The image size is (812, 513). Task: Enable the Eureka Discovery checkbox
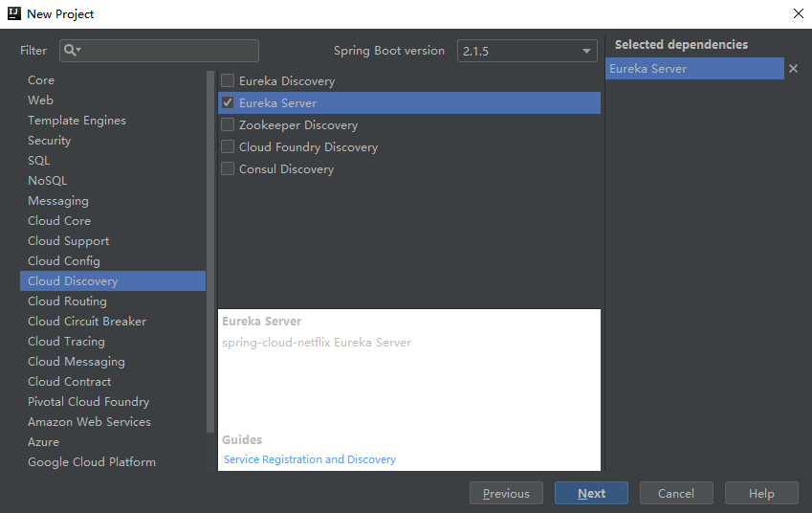228,80
